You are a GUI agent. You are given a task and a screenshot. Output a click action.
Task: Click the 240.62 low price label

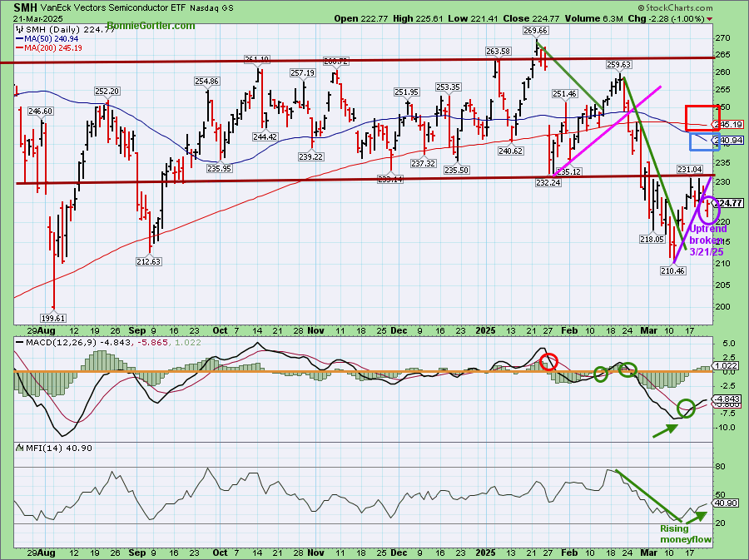(x=511, y=151)
